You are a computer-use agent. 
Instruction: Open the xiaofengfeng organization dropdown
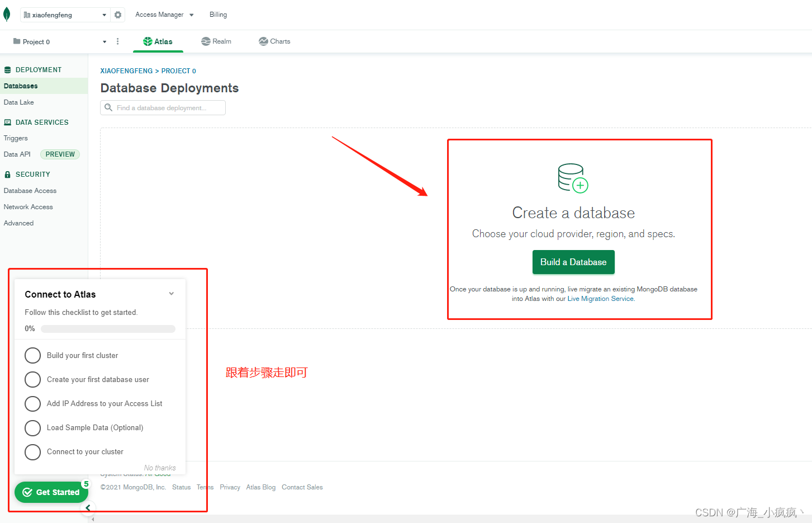[64, 15]
